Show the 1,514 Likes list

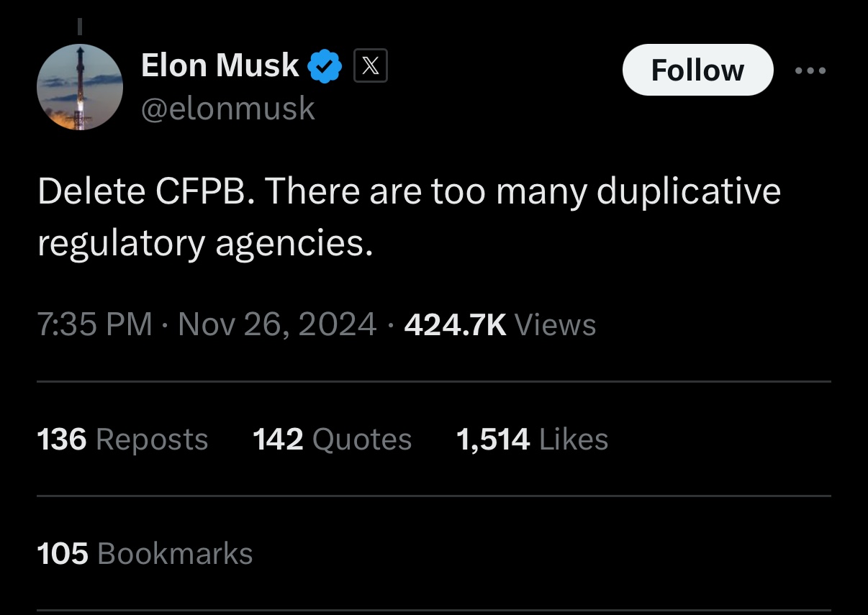532,439
